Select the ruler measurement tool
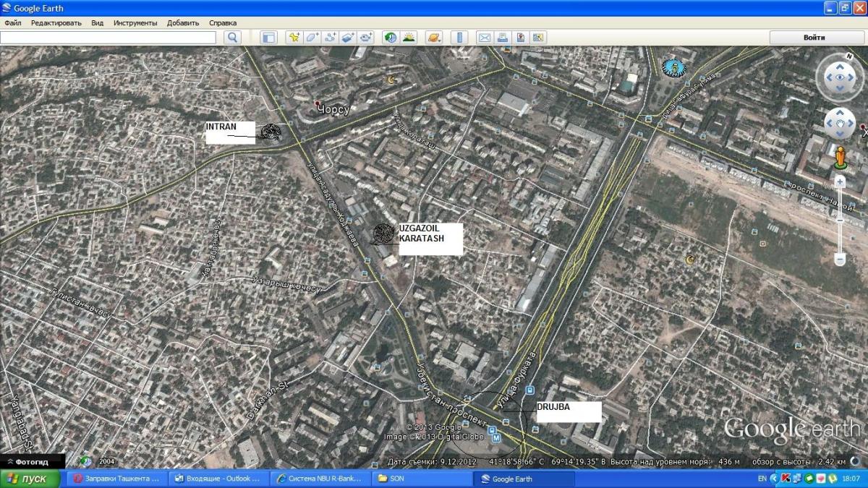 pyautogui.click(x=459, y=38)
